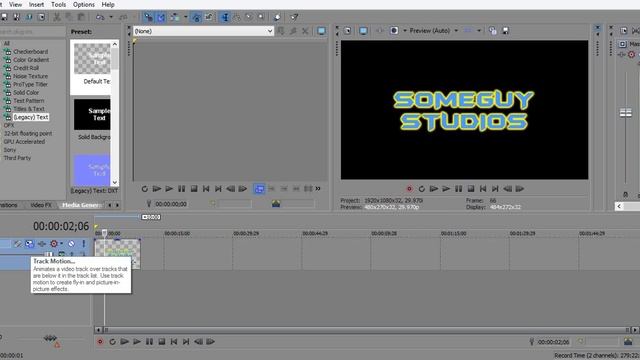Viewport: 640px width, 360px height.
Task: Select the Solid Color generator
Action: point(26,93)
